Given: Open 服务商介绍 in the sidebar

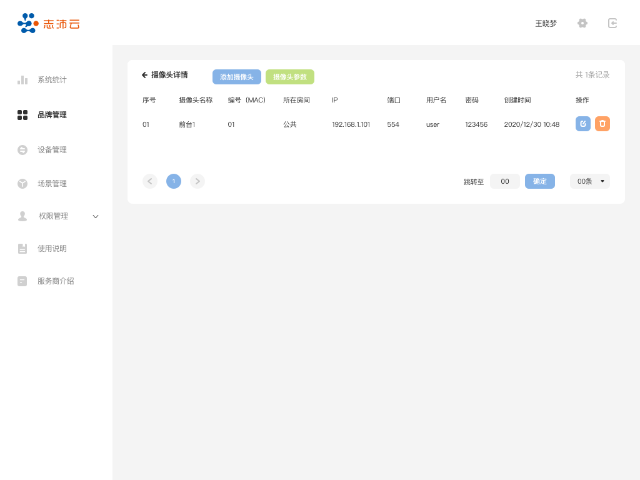Looking at the screenshot, I should 55,281.
